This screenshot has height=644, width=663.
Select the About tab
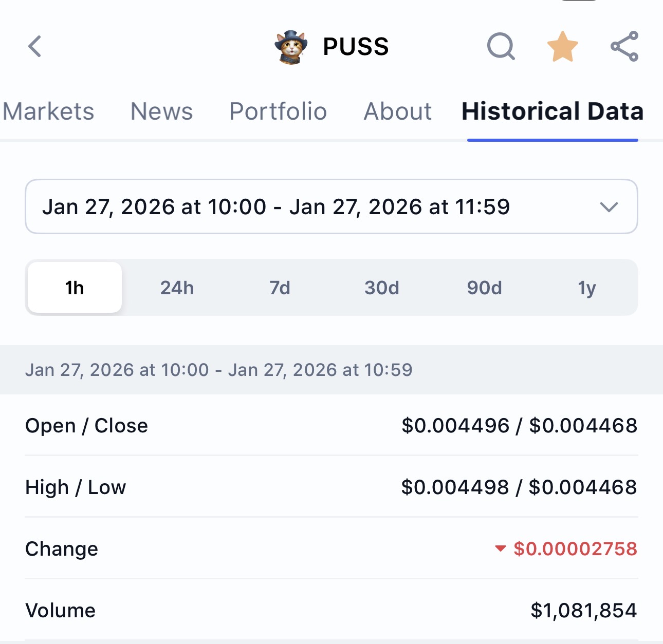pyautogui.click(x=398, y=111)
